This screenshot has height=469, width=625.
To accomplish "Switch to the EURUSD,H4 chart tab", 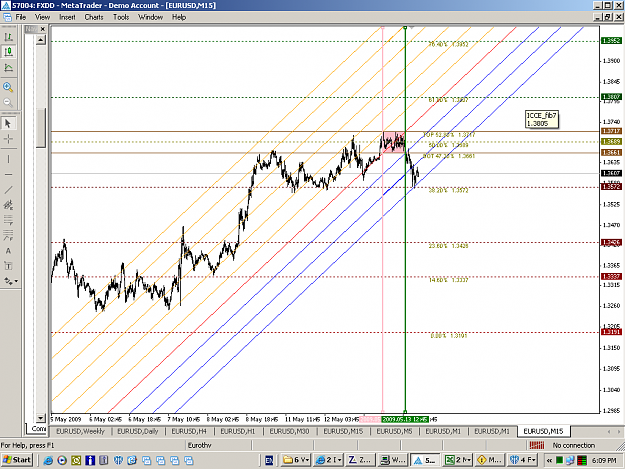I will pyautogui.click(x=189, y=431).
